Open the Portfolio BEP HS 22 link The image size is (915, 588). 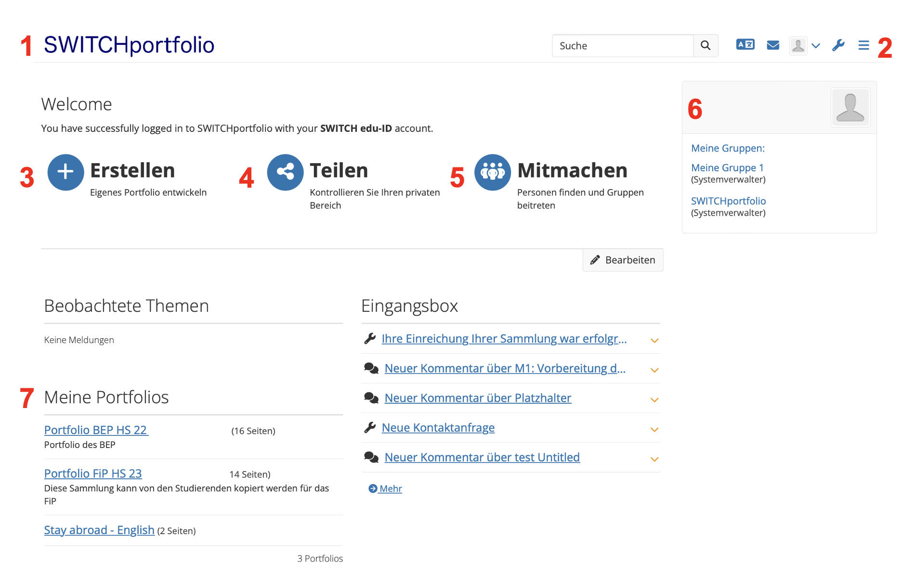96,430
